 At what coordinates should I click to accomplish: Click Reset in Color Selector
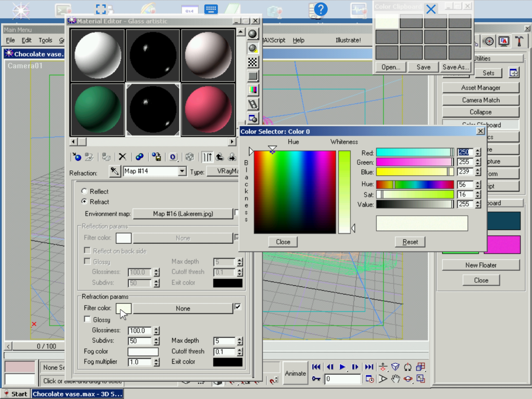(x=410, y=242)
